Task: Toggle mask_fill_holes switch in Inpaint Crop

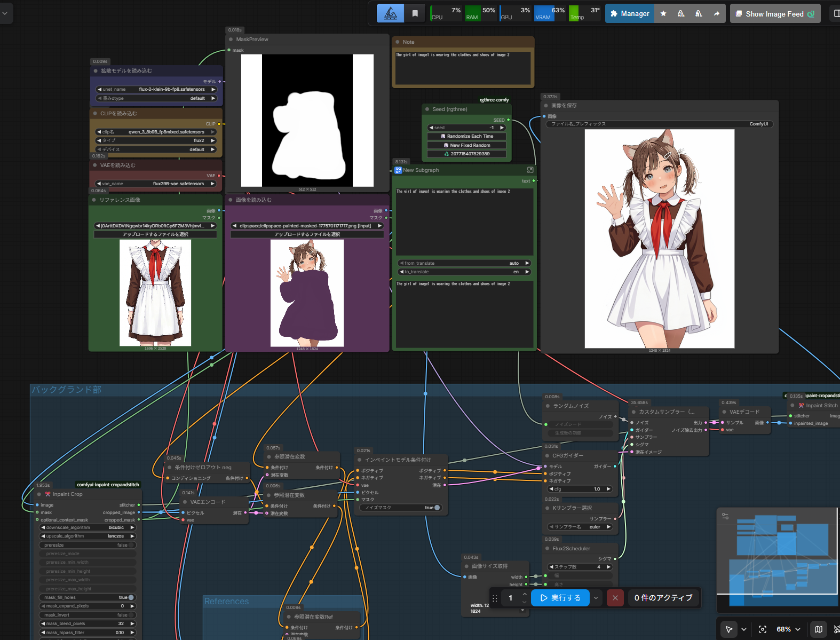Action: [x=131, y=597]
